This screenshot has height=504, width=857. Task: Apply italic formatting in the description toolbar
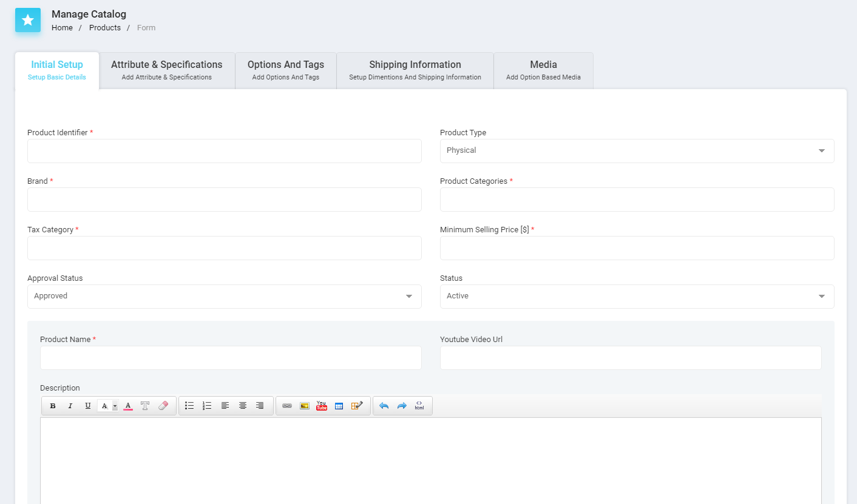[70, 406]
